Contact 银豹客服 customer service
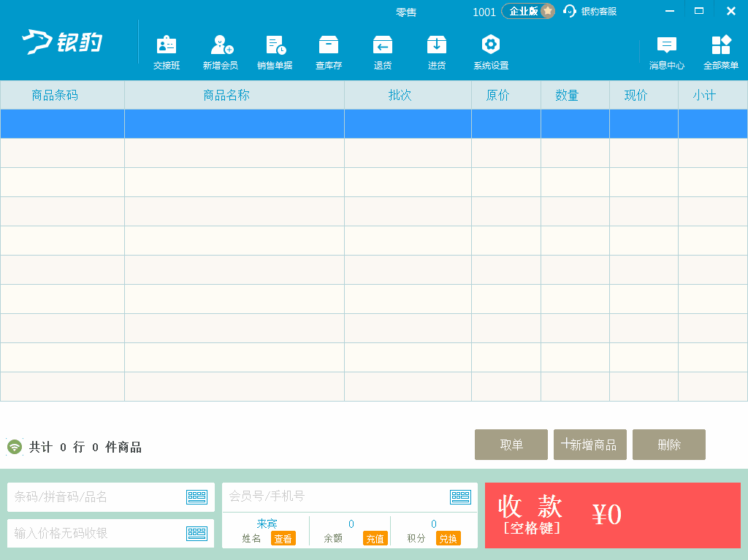 (x=590, y=11)
